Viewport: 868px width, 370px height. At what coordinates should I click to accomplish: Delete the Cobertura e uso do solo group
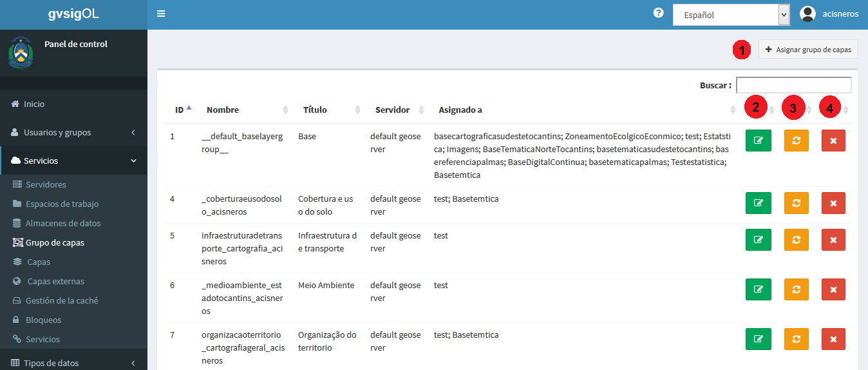click(833, 203)
